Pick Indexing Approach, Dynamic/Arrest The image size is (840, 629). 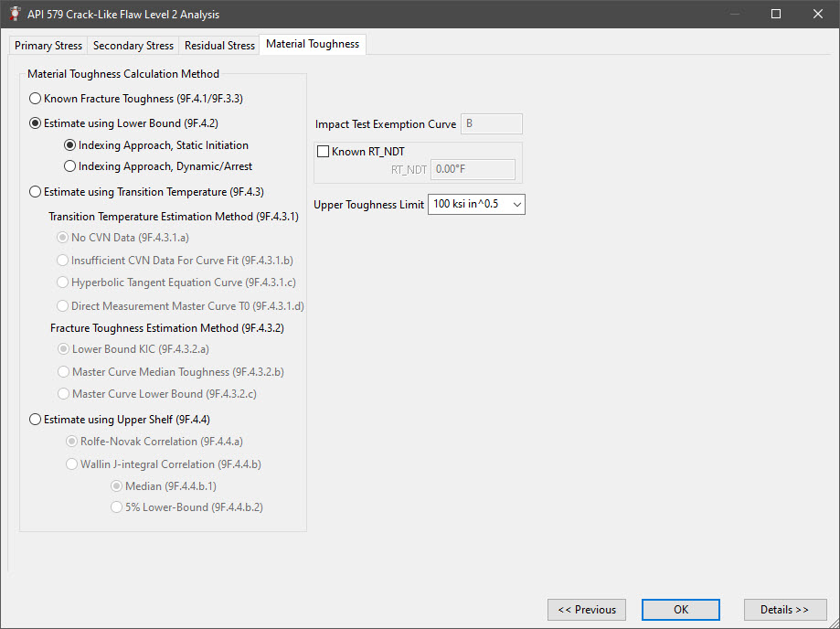(x=158, y=166)
